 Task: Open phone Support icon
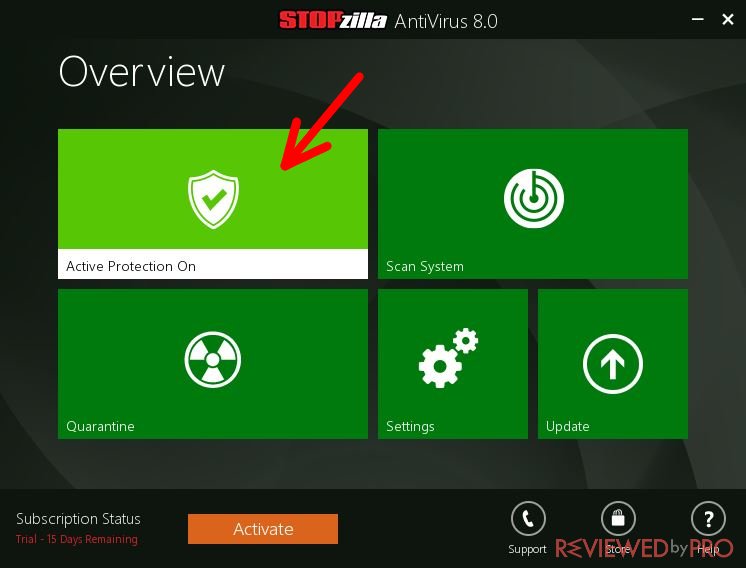528,519
